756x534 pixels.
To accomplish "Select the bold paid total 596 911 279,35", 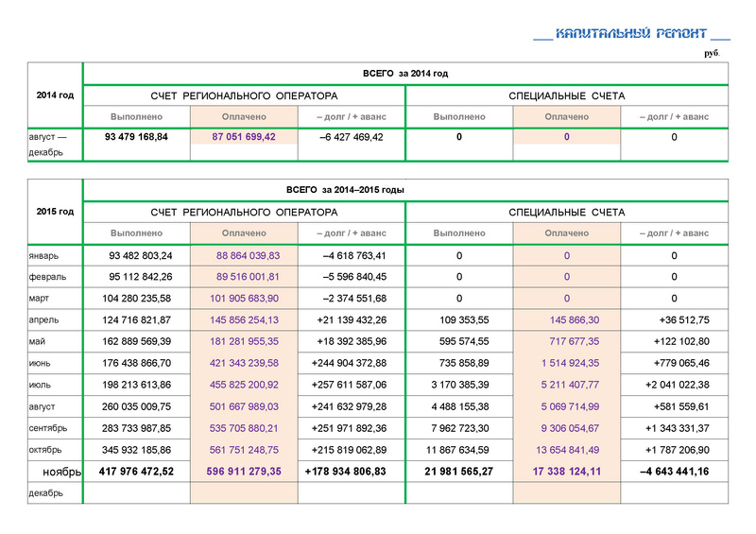I will tap(244, 471).
